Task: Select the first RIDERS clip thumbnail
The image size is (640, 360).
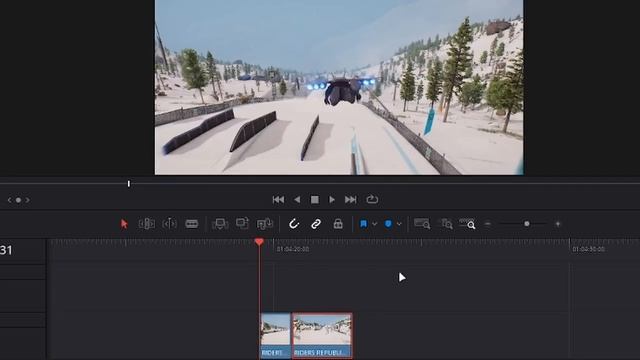Action: click(276, 336)
